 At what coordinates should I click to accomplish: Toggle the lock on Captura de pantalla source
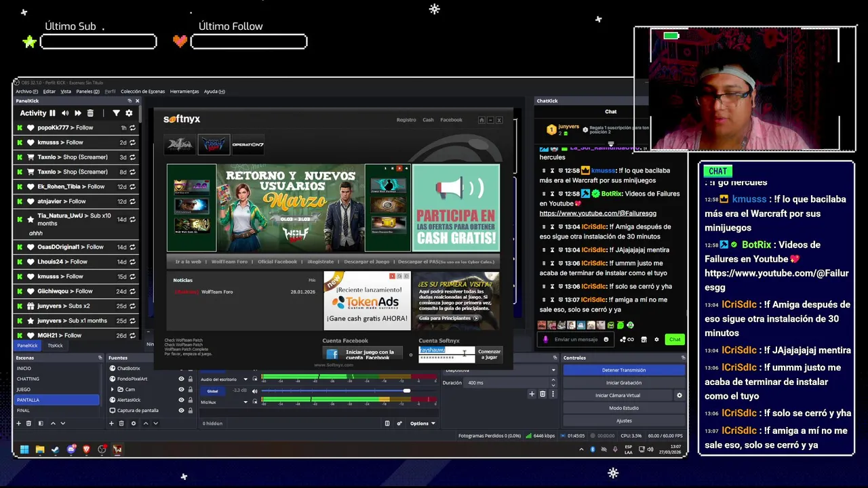190,411
